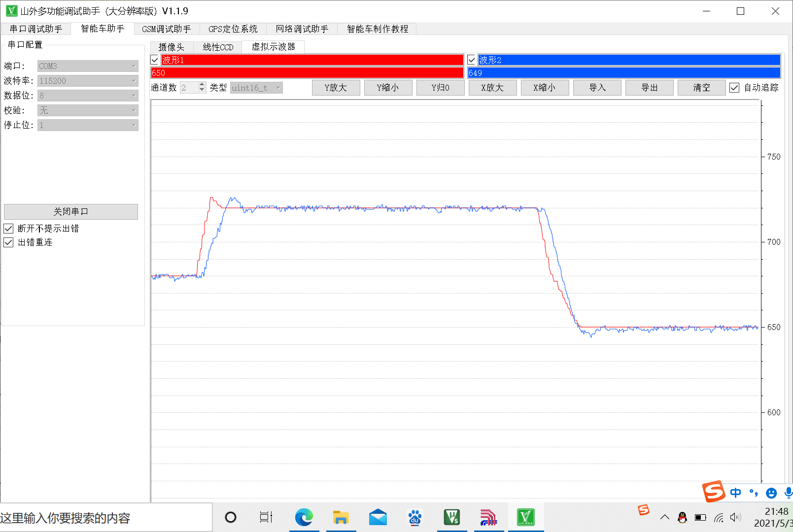Click Y归0 reset button
793x532 pixels.
click(x=440, y=88)
